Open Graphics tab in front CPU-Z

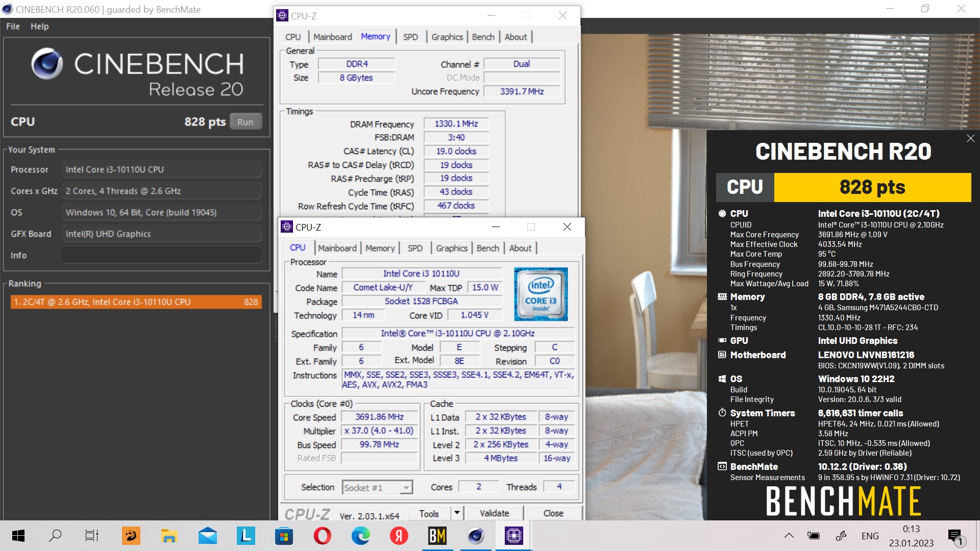[x=452, y=248]
